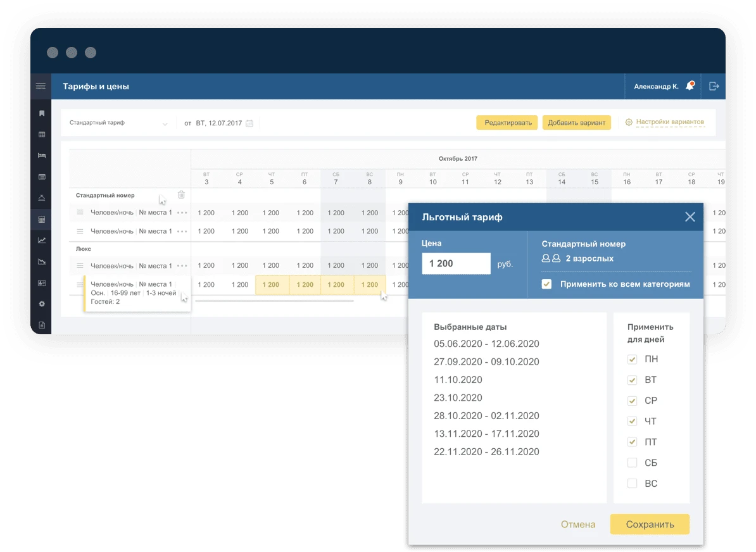The width and height of the screenshot is (756, 552).
Task: Click the document icon at sidebar bottom
Action: pos(42,325)
